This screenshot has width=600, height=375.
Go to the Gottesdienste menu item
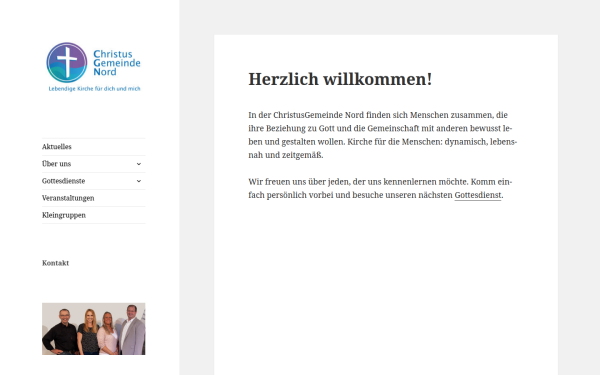tap(64, 181)
